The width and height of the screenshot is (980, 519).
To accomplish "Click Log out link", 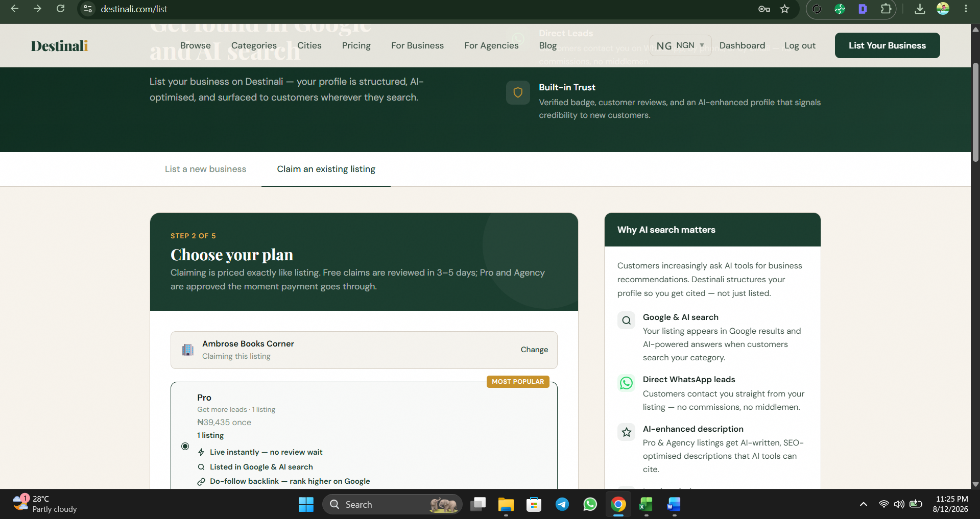I will (800, 45).
